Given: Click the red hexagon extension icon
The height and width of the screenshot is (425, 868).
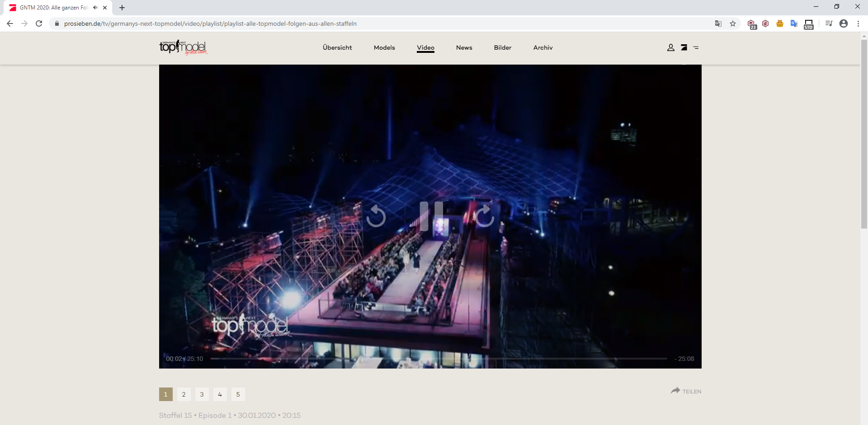Looking at the screenshot, I should [765, 23].
